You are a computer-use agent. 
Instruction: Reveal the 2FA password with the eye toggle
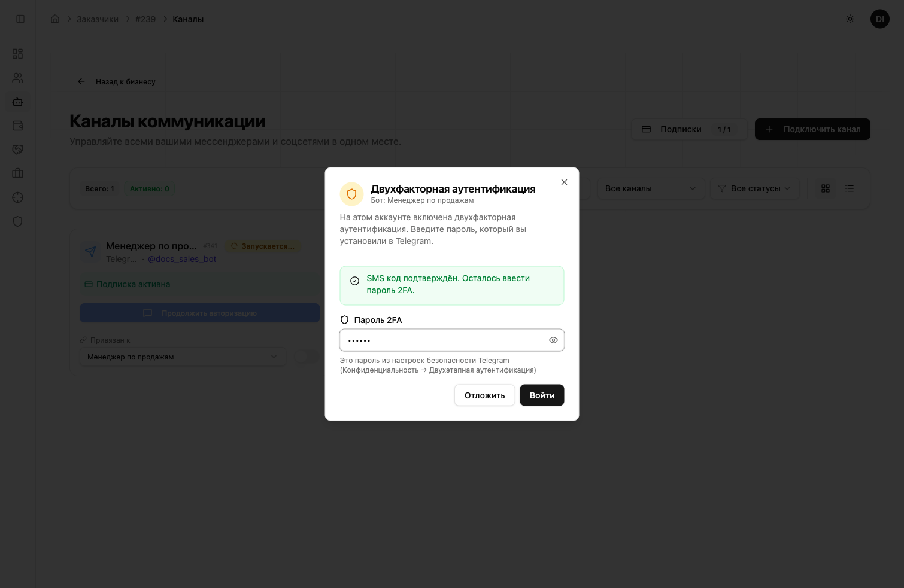click(553, 340)
